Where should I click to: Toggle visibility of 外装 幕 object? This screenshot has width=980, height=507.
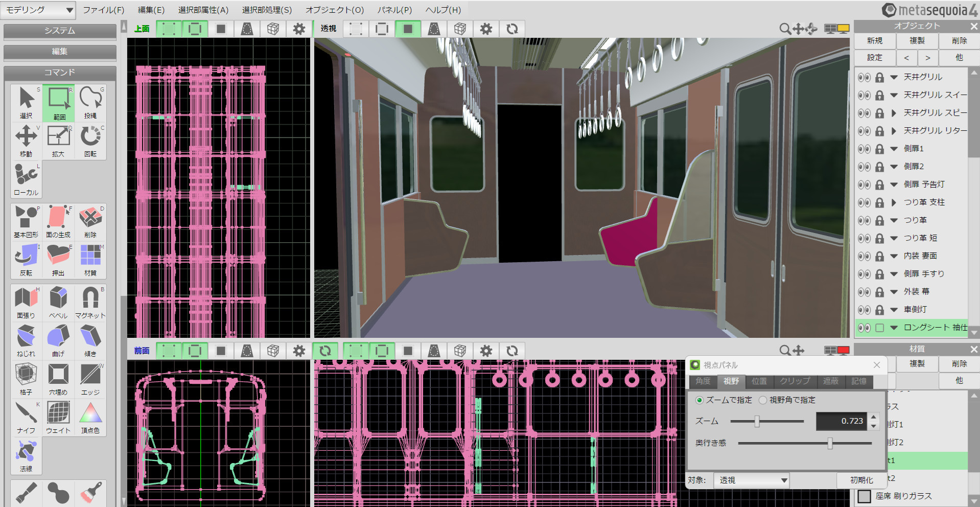coord(864,292)
